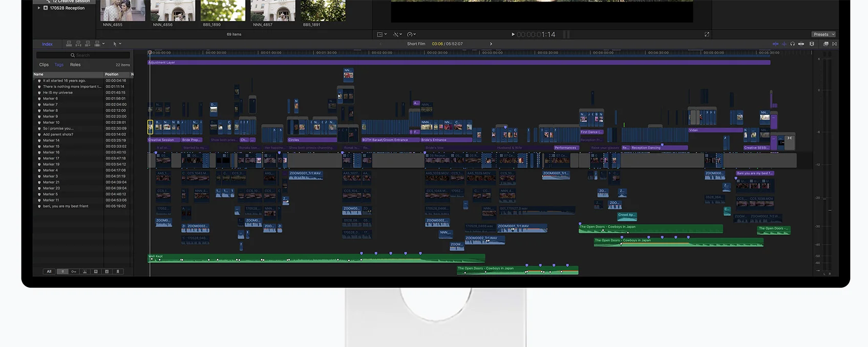
Task: Select the 'BOTH Baraat/Groom Entrance' title clip
Action: pos(390,140)
